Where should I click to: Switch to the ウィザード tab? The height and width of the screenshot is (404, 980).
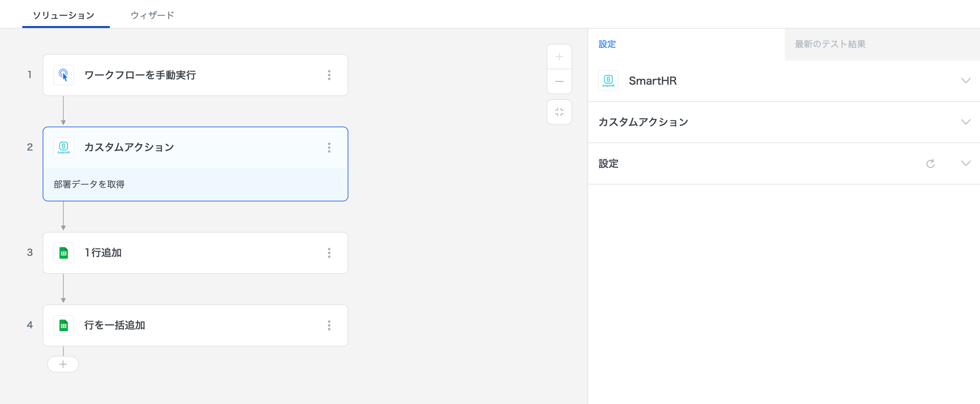coord(152,15)
